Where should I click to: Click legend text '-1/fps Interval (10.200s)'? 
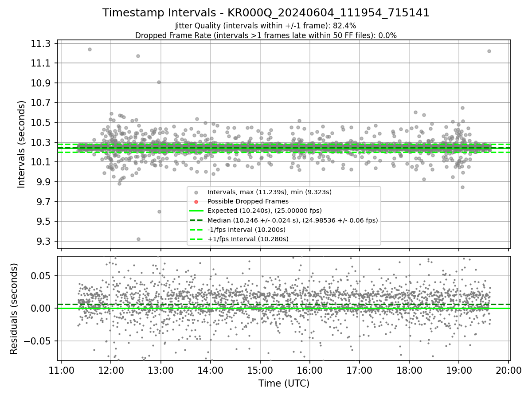pyautogui.click(x=246, y=230)
